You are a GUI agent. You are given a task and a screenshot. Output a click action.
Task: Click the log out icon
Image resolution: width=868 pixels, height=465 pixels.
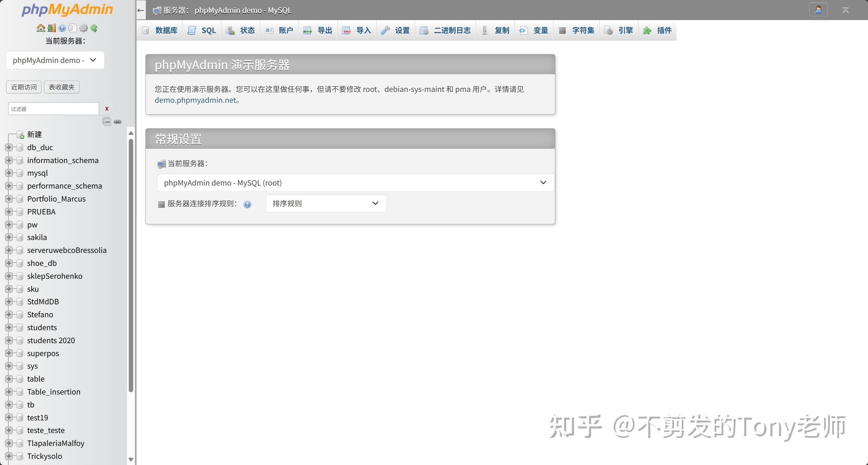click(51, 28)
